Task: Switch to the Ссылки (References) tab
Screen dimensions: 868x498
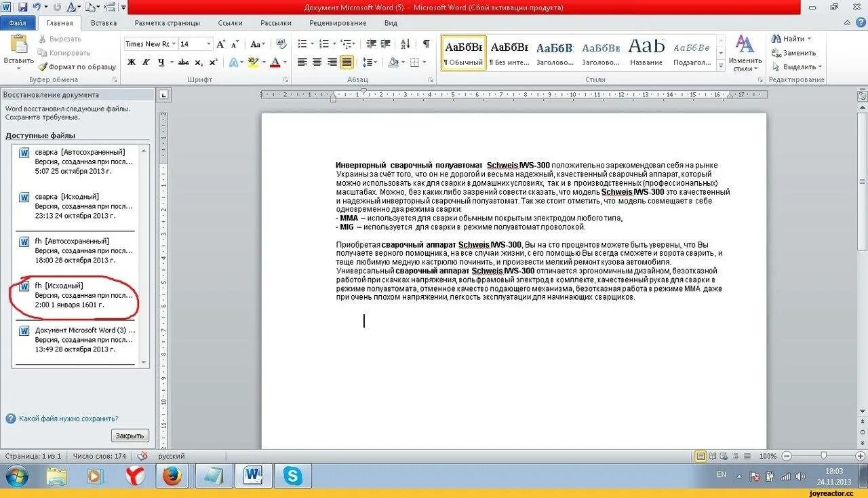Action: [231, 22]
